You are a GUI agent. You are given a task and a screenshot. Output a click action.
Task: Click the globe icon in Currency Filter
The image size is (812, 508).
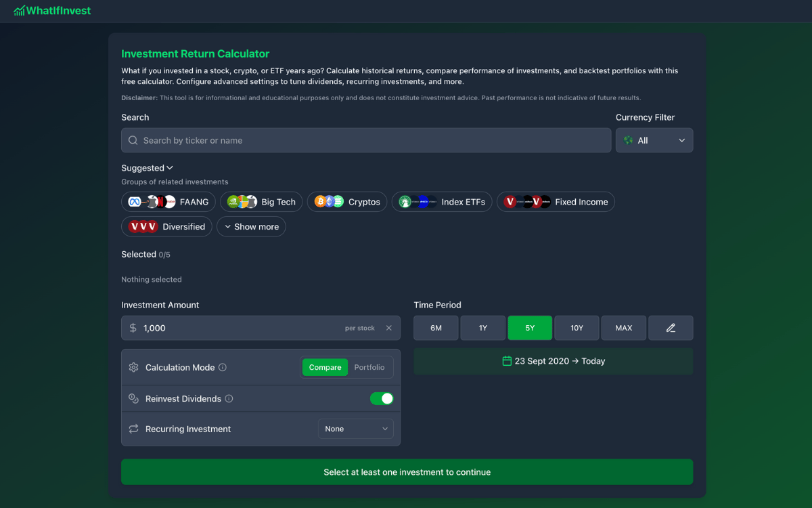(629, 140)
